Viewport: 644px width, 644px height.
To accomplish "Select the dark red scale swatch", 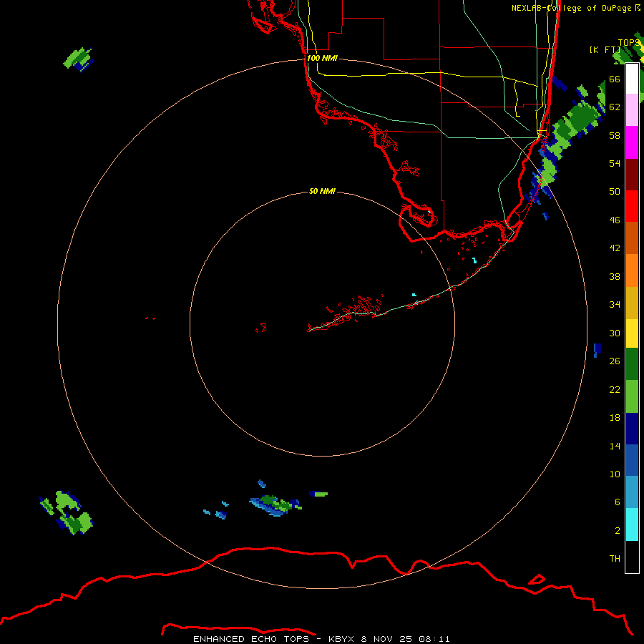I will coord(632,175).
